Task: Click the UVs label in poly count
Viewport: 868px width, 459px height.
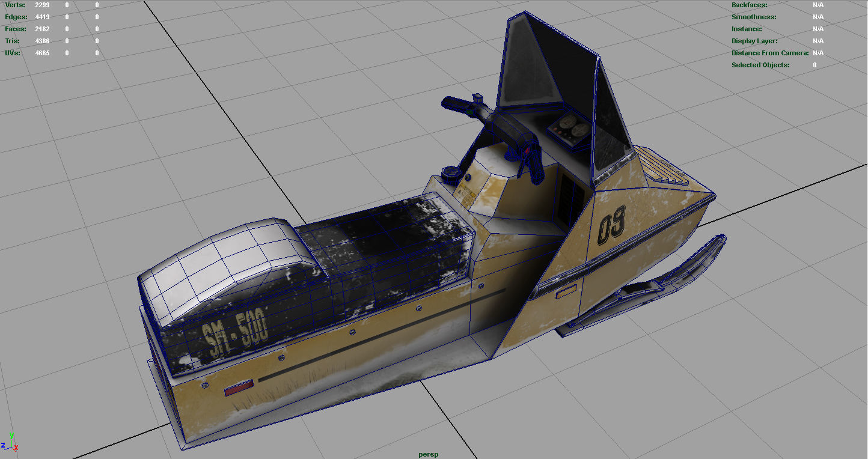Action: (13, 53)
